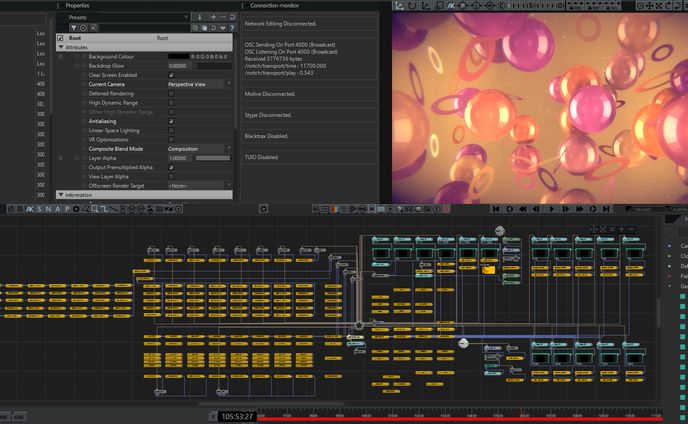Click the X clear filter icon in Properties
The height and width of the screenshot is (424, 688).
coord(93,28)
